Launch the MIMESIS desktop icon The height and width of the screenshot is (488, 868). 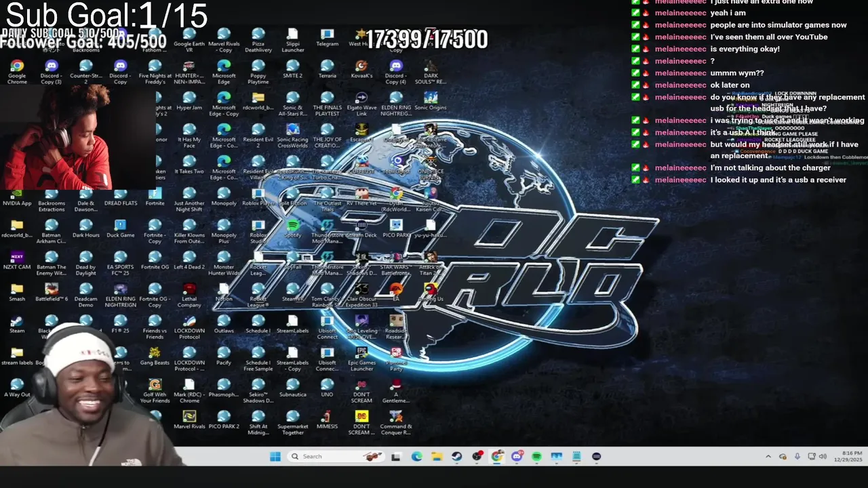(328, 420)
